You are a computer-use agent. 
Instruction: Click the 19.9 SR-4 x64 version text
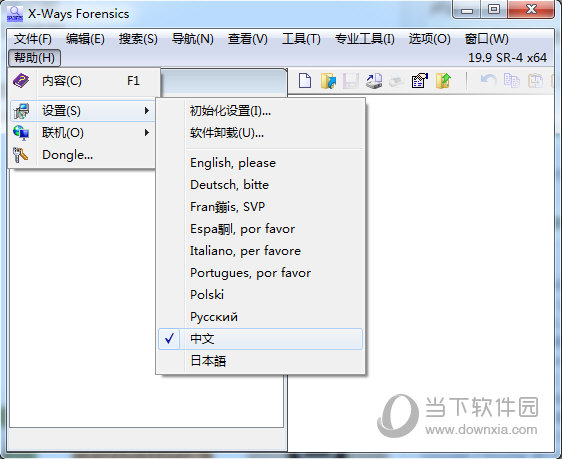point(508,58)
